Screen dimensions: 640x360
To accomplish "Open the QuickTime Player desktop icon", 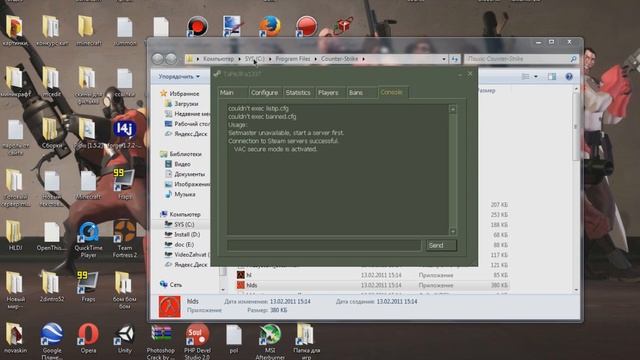I will 88,240.
